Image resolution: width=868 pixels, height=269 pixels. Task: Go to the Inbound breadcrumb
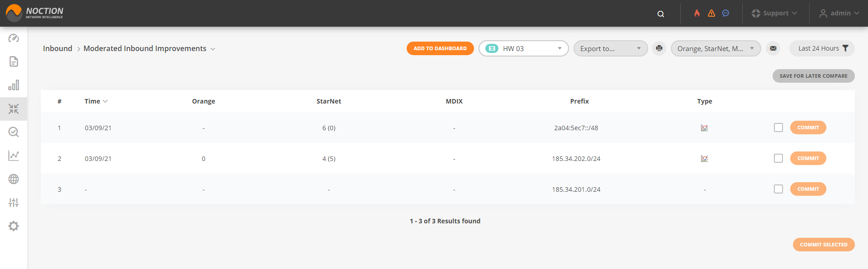(57, 48)
